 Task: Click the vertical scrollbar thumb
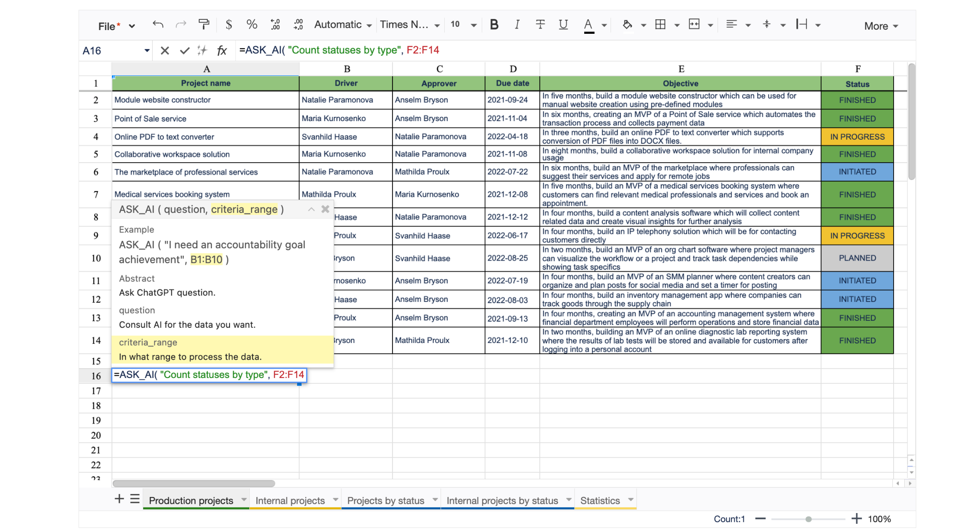(x=911, y=122)
